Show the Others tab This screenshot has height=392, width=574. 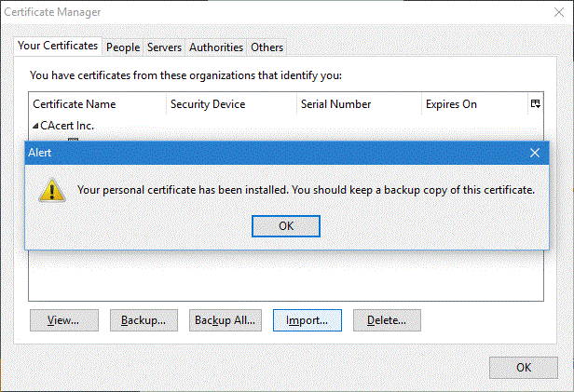click(267, 47)
